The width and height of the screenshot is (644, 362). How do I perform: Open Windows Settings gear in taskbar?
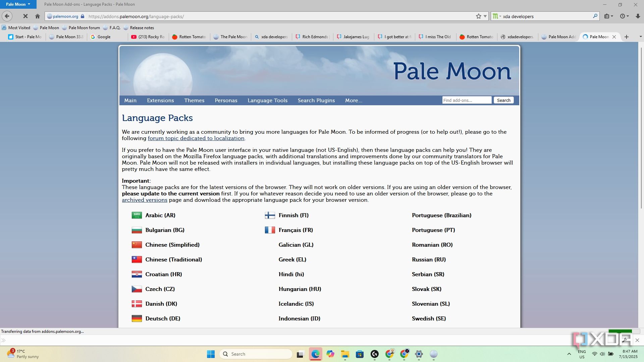tap(419, 354)
